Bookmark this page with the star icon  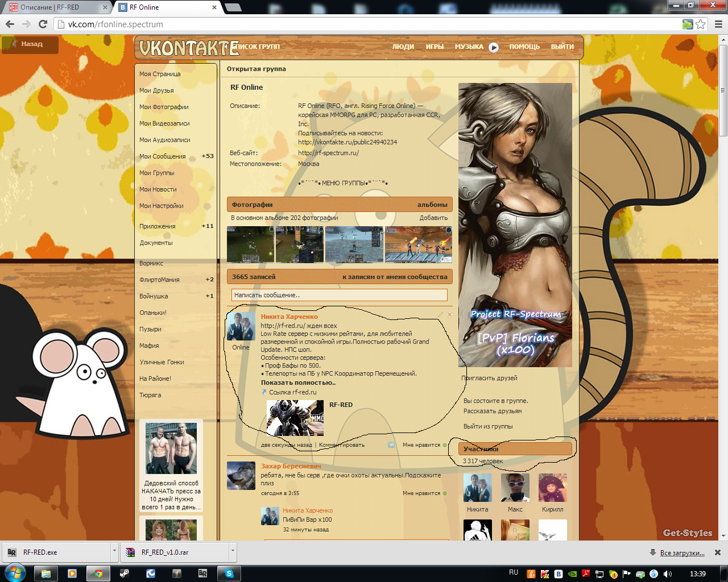coord(701,24)
